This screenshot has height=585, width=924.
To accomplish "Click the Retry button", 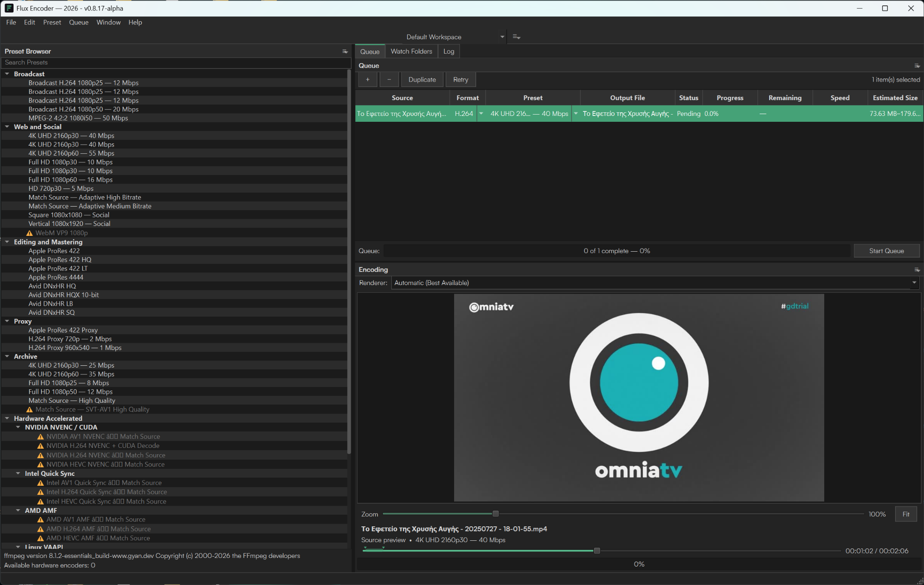I will click(460, 80).
